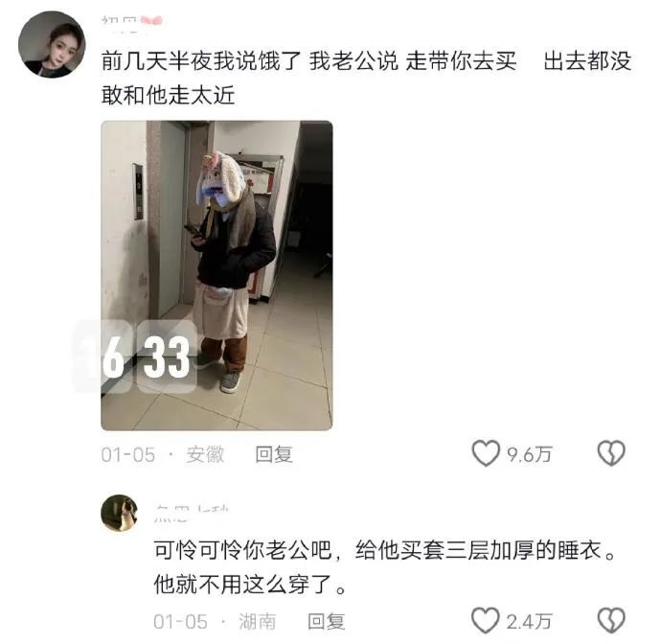Tap the 01-05 date on top comment

pos(128,454)
